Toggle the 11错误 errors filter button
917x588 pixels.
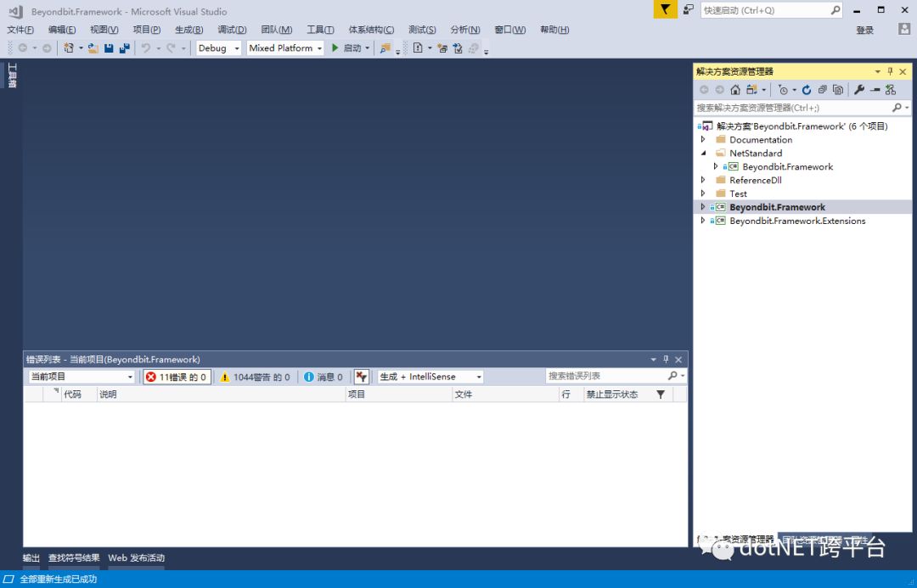point(177,377)
